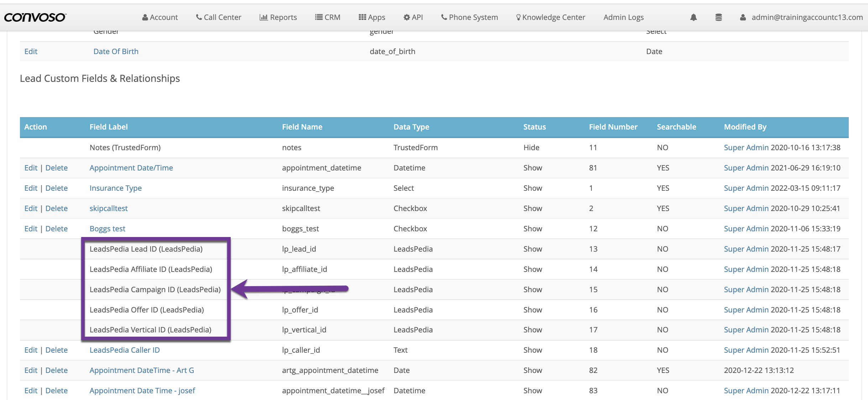868x400 pixels.
Task: Open the Call Center menu
Action: [219, 17]
